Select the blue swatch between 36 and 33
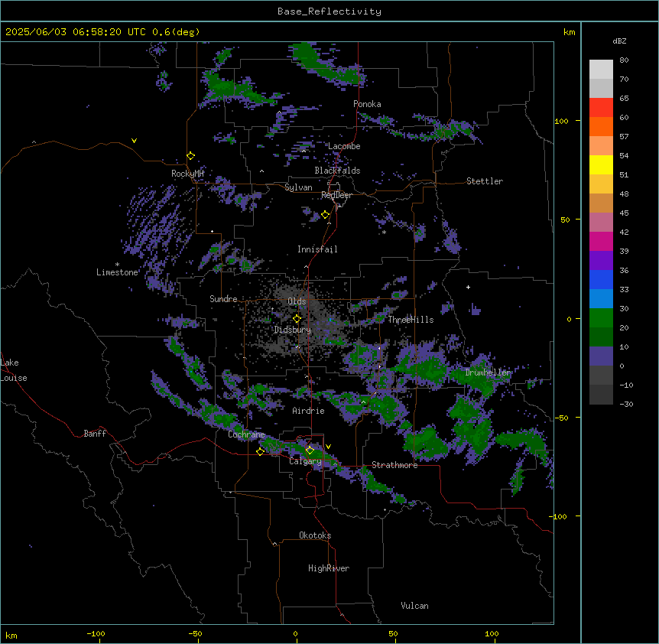The height and width of the screenshot is (644, 659). coord(601,279)
